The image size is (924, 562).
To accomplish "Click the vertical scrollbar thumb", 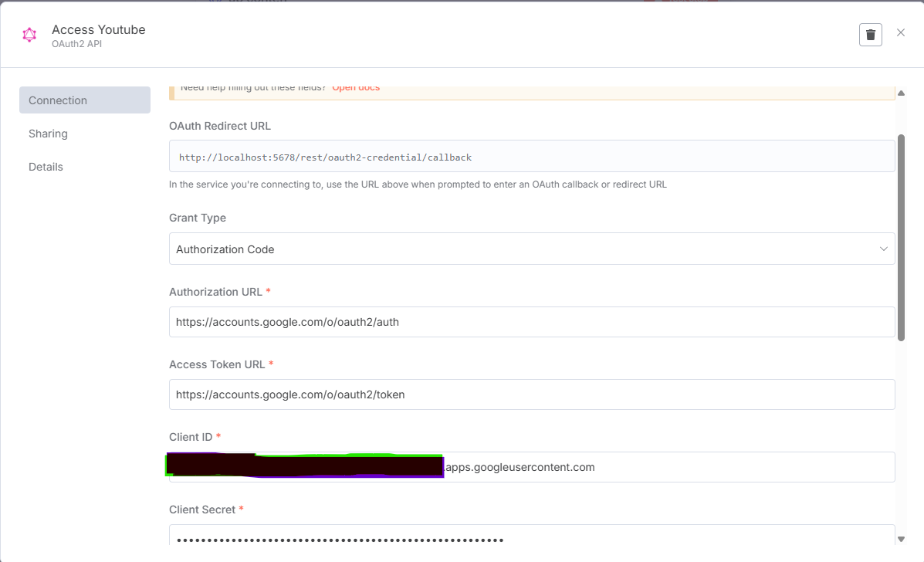I will pos(901,238).
